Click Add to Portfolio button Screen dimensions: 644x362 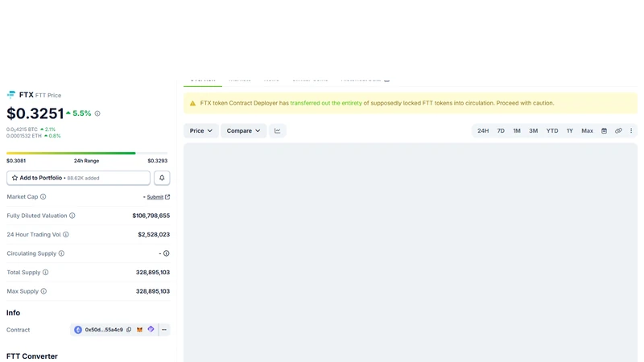(78, 178)
